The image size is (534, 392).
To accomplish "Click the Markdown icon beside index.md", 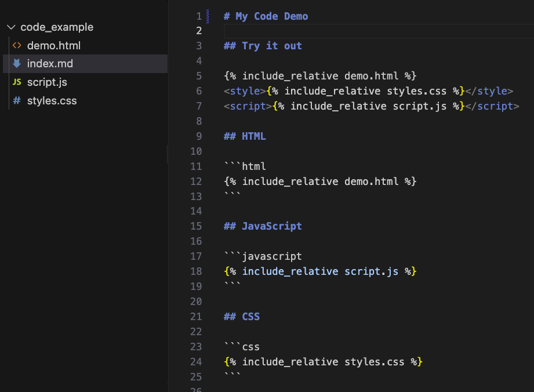I will 17,64.
